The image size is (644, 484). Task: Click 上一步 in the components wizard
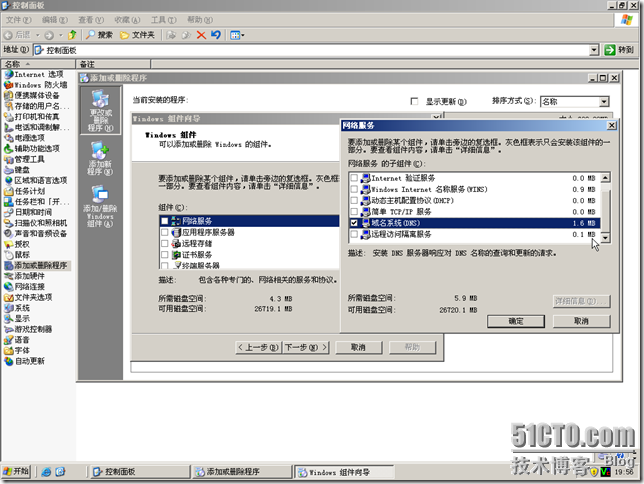(x=259, y=348)
